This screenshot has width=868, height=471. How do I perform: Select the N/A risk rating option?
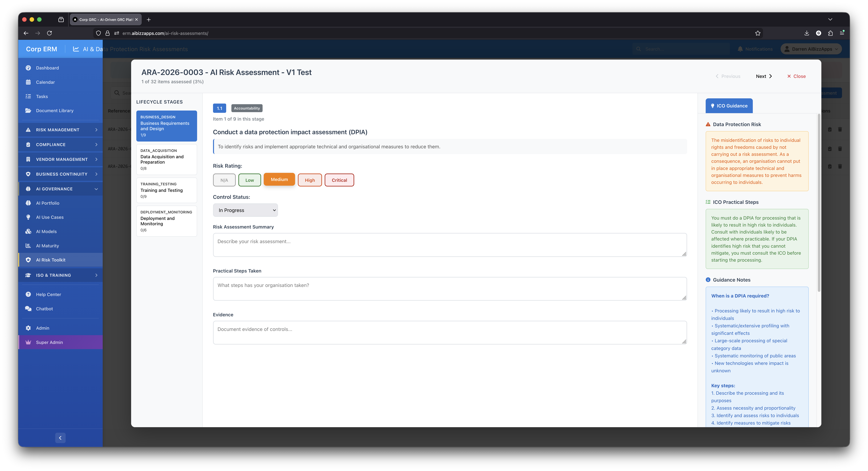[x=224, y=180]
